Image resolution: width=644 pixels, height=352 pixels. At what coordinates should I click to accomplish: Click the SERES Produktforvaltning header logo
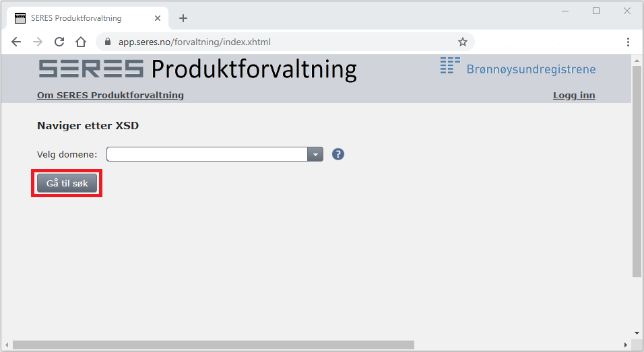(197, 69)
